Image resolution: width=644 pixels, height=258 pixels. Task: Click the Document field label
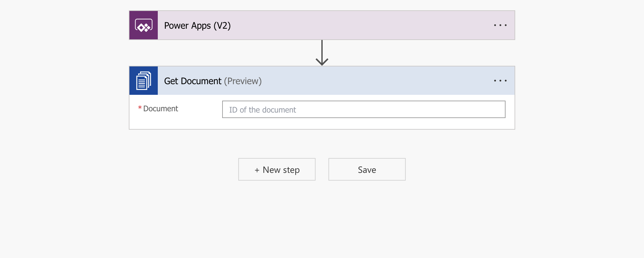(160, 109)
